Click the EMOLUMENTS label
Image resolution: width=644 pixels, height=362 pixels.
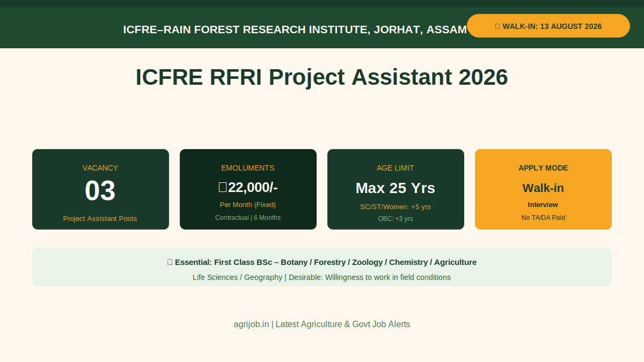click(248, 168)
